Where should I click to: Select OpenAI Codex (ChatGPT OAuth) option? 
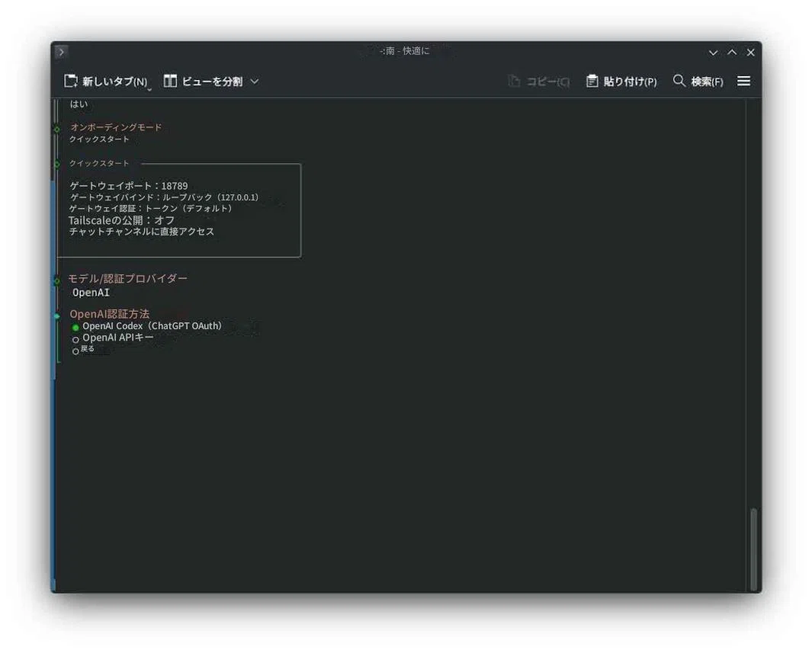tap(148, 326)
